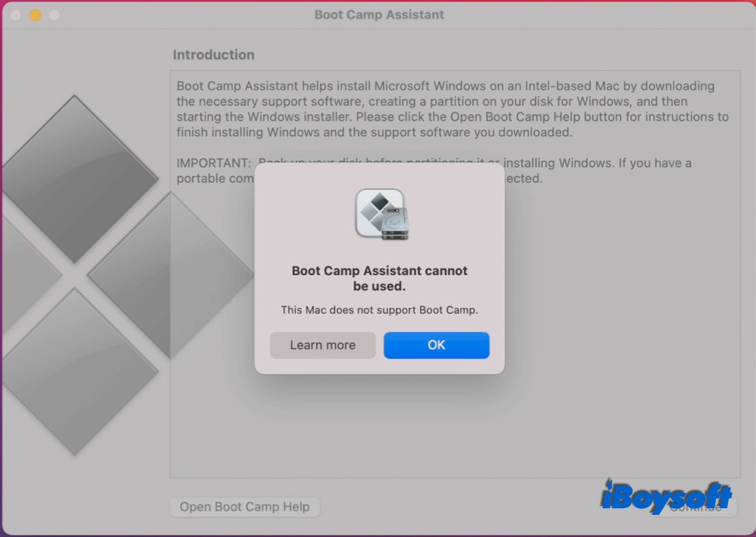Close the Boot Camp Assistant window

(x=16, y=15)
